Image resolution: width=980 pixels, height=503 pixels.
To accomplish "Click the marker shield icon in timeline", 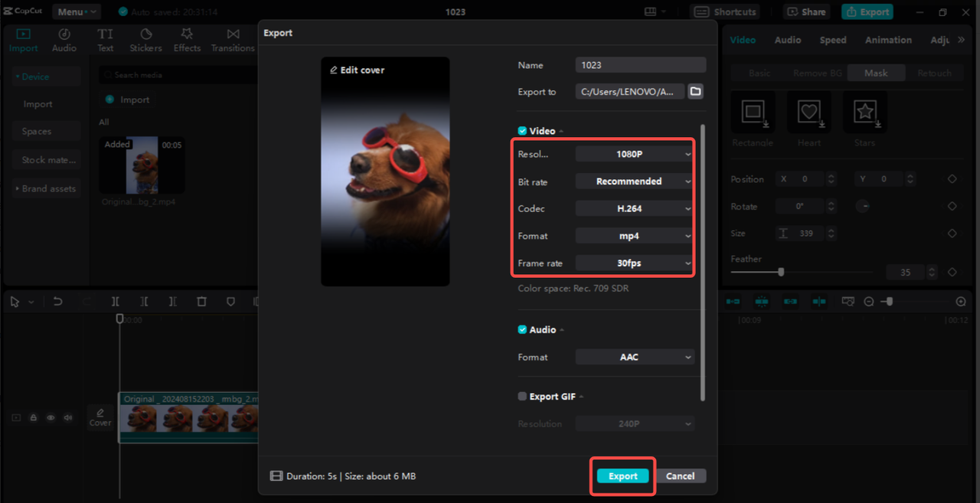I will pos(230,302).
